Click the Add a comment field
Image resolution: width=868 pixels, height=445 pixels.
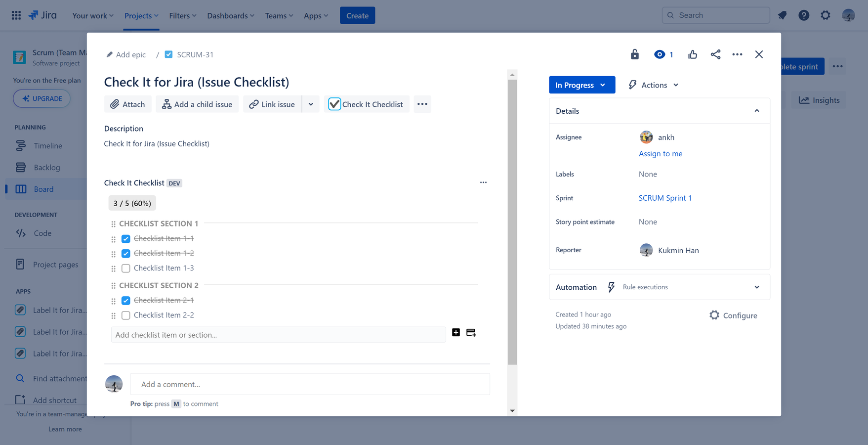[x=310, y=384]
